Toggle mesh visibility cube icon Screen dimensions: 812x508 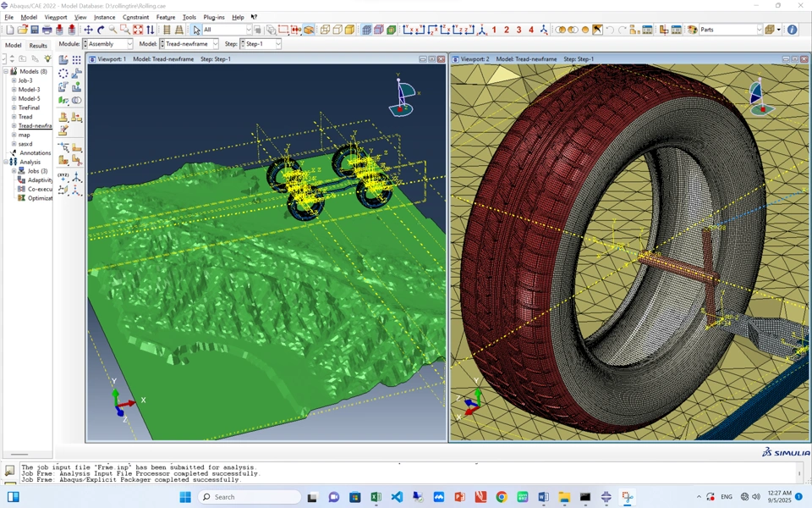pos(366,30)
